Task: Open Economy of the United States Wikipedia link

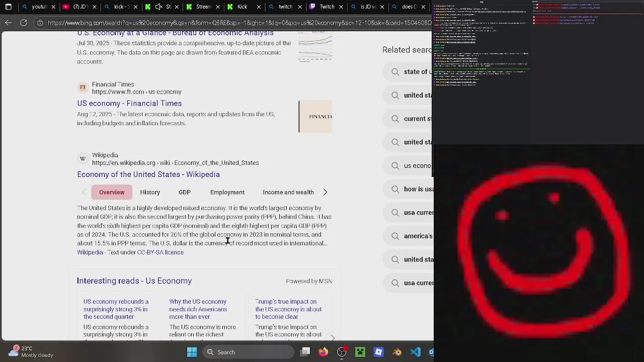Action: [148, 174]
